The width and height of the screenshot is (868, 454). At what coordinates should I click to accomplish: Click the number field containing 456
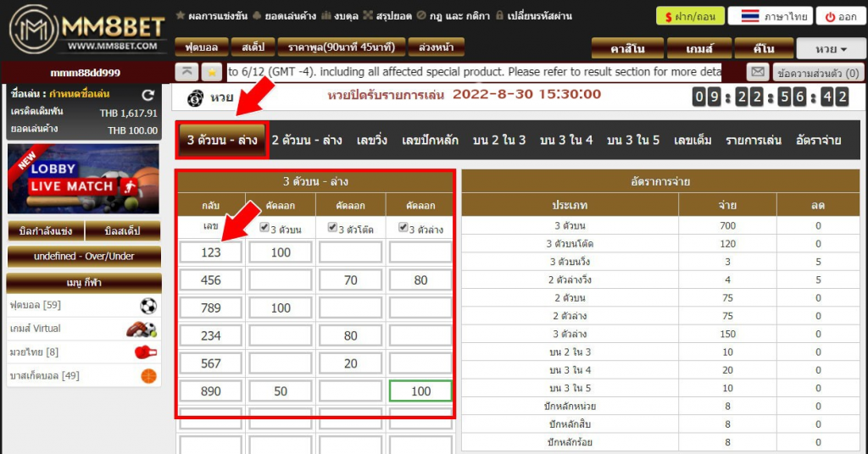coord(211,280)
